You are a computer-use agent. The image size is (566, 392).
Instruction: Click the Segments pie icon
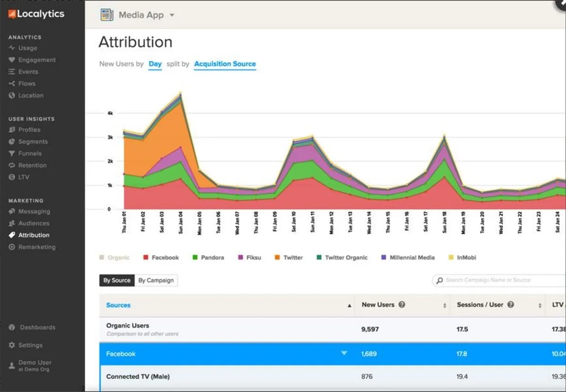coord(12,141)
